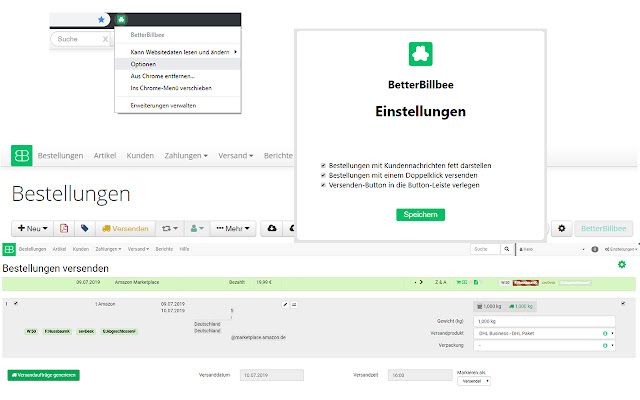Click the orange Versenden button
The height and width of the screenshot is (400, 640).
[x=125, y=228]
